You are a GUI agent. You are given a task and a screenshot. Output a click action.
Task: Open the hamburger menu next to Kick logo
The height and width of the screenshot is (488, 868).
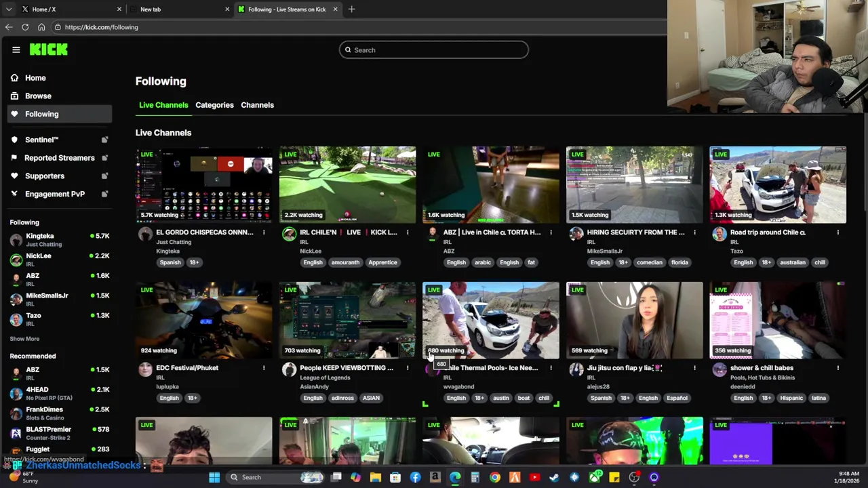tap(16, 49)
